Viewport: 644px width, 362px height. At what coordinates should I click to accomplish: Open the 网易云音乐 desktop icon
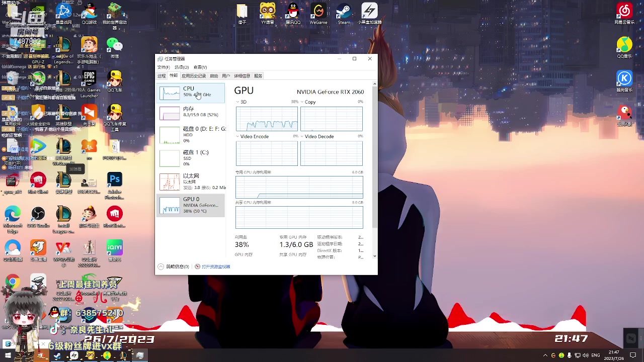[624, 14]
